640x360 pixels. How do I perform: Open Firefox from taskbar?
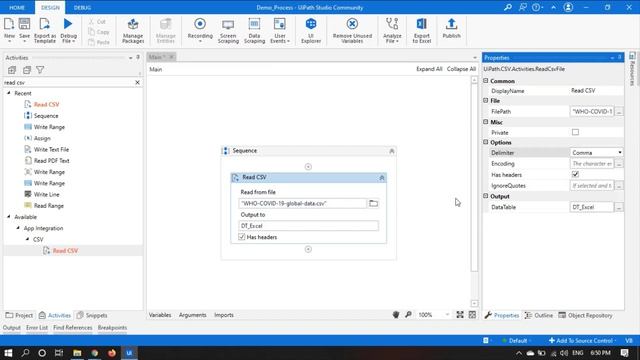pyautogui.click(x=112, y=353)
